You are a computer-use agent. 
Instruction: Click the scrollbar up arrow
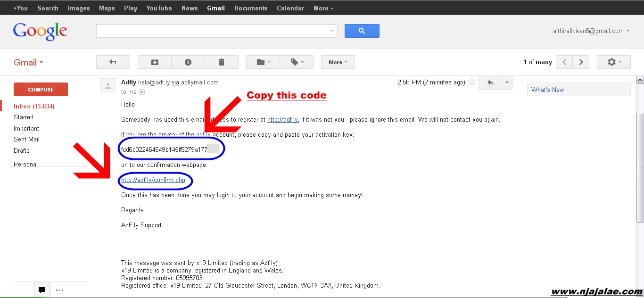coord(640,80)
